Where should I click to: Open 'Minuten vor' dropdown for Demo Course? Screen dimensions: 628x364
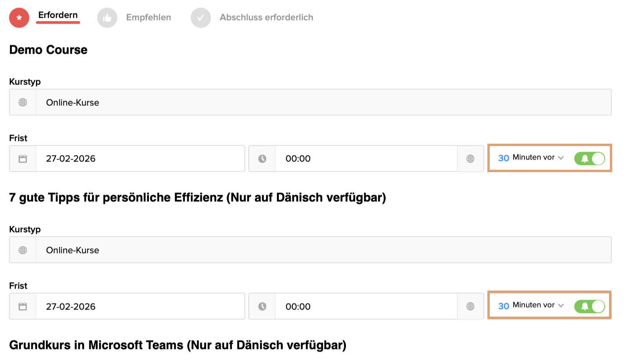[538, 158]
